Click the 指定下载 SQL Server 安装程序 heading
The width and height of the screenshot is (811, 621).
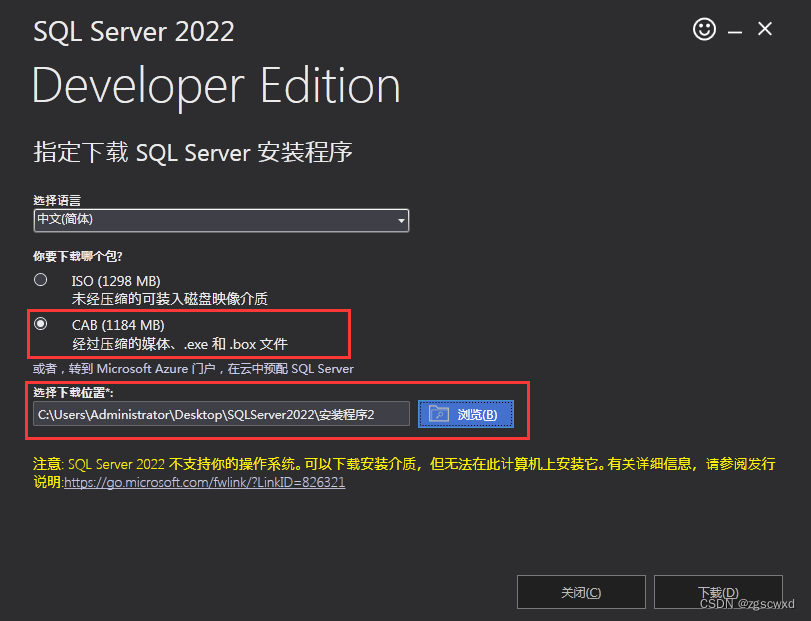click(193, 153)
